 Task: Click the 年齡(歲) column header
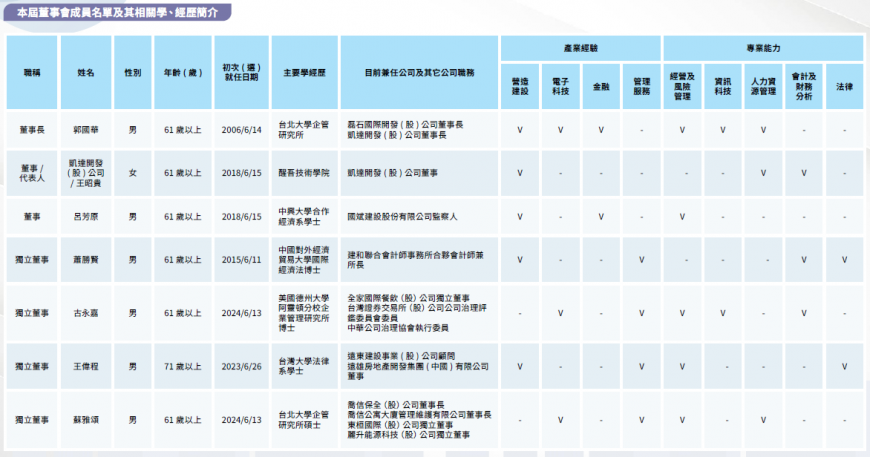[x=183, y=73]
